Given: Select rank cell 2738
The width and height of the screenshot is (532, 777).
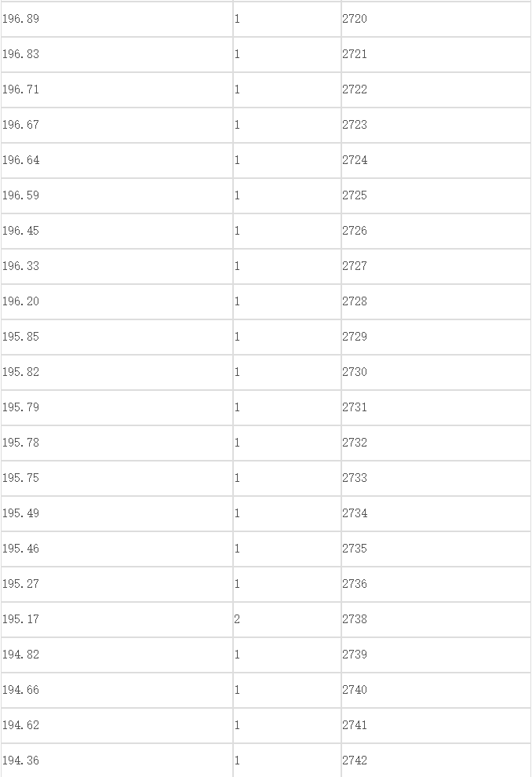Looking at the screenshot, I should click(x=436, y=619).
